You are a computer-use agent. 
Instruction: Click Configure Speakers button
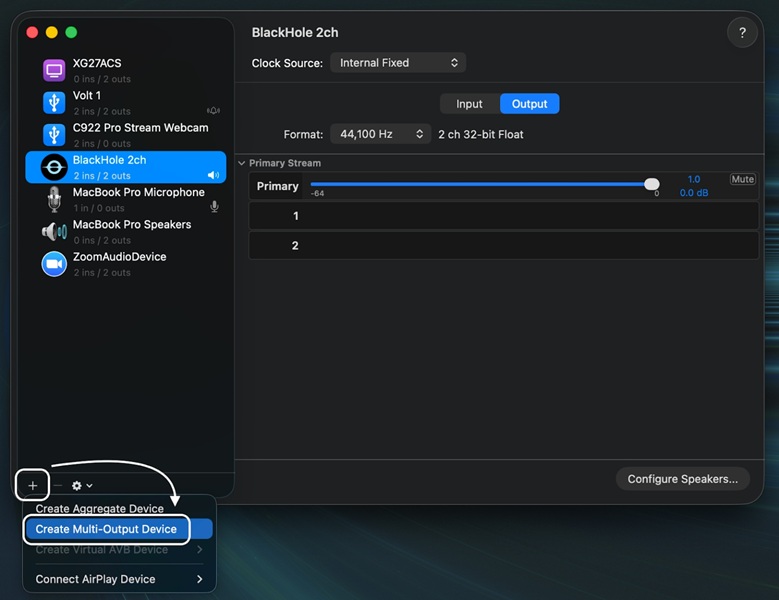[x=683, y=479]
